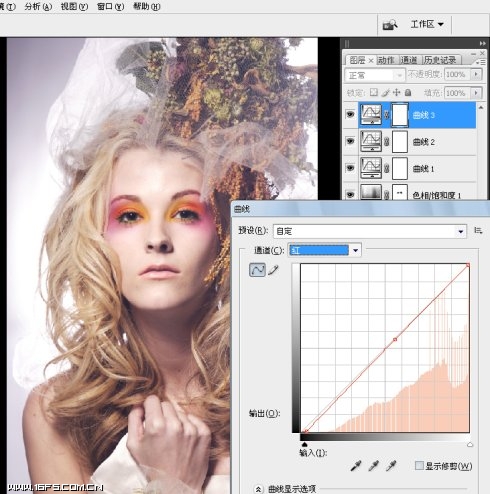Hide the 曲线 3 layer
Image resolution: width=490 pixels, height=494 pixels.
pyautogui.click(x=350, y=115)
